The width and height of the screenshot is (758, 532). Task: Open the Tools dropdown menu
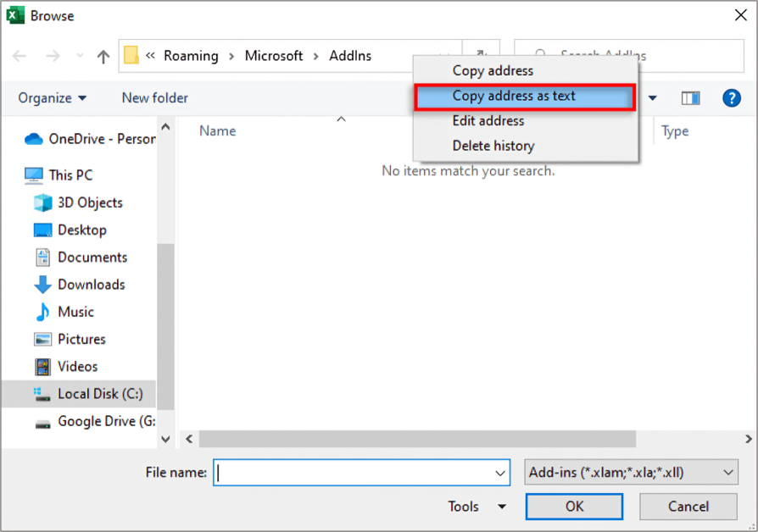(x=477, y=507)
